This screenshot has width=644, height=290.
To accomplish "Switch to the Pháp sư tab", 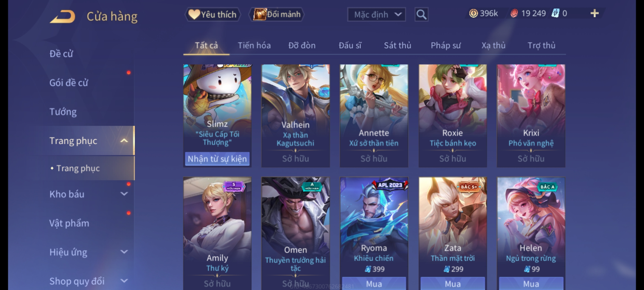I will (446, 45).
